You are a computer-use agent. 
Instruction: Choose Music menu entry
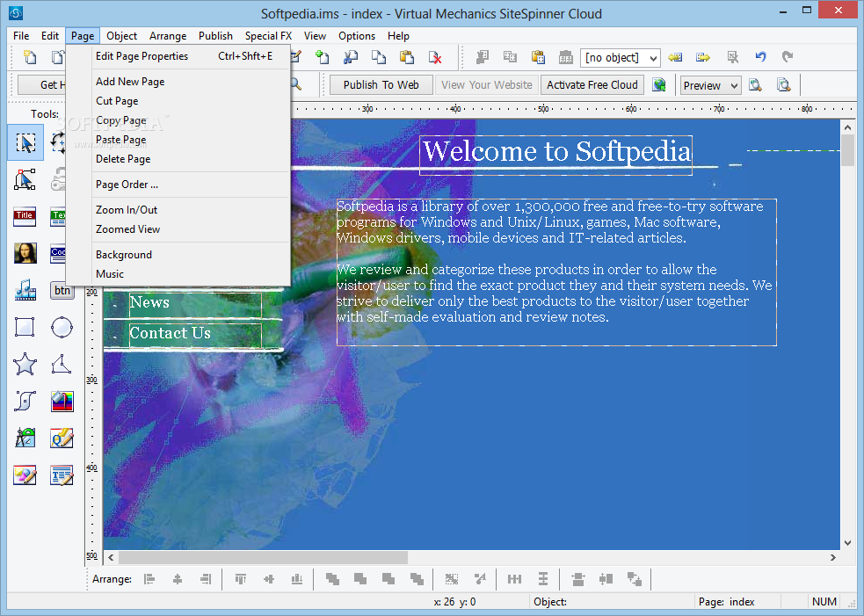190,274
